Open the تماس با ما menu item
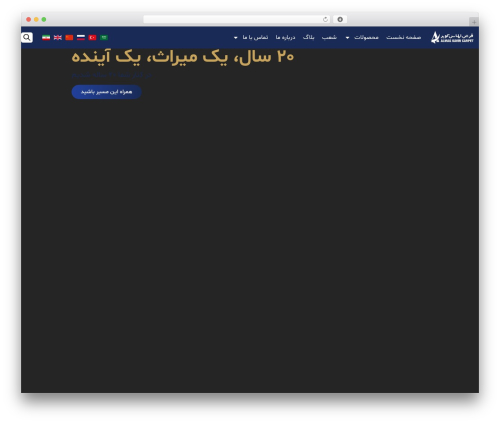The image size is (500, 423). point(255,37)
